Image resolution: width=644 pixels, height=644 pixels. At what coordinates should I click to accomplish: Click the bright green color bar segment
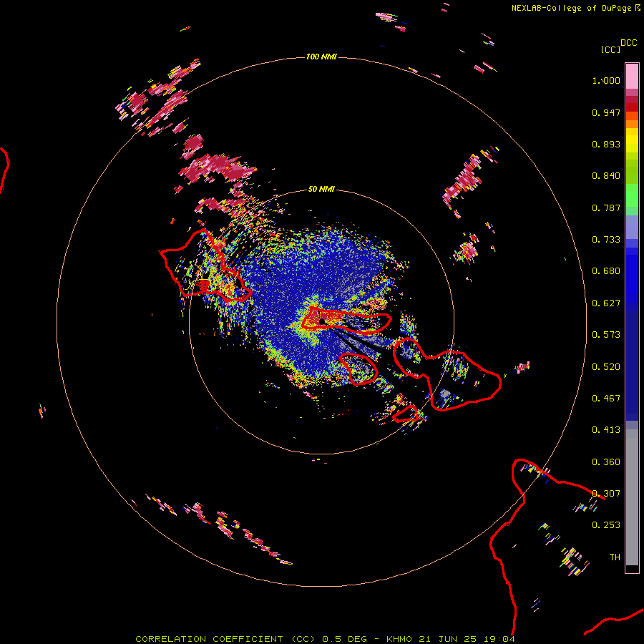632,195
